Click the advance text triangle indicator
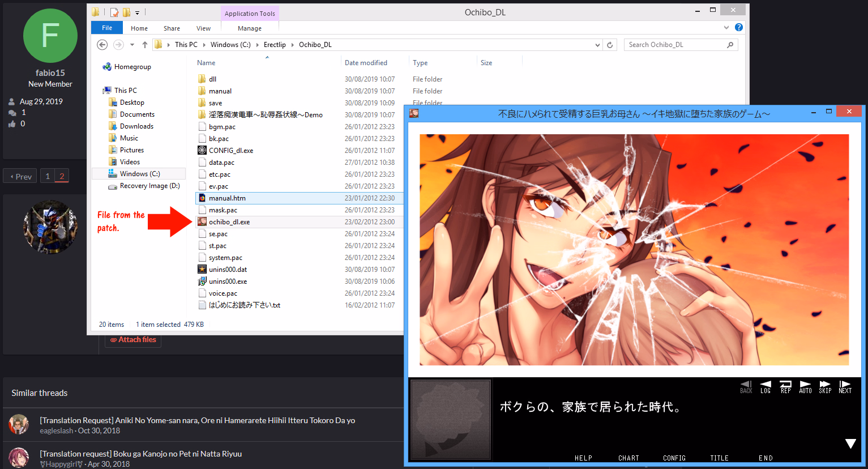 click(850, 444)
